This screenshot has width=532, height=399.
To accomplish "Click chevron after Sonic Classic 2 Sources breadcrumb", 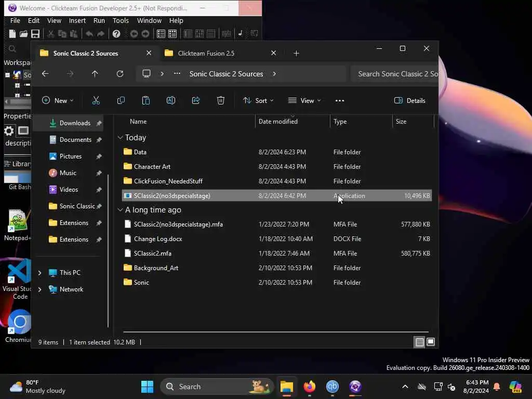I will (274, 74).
